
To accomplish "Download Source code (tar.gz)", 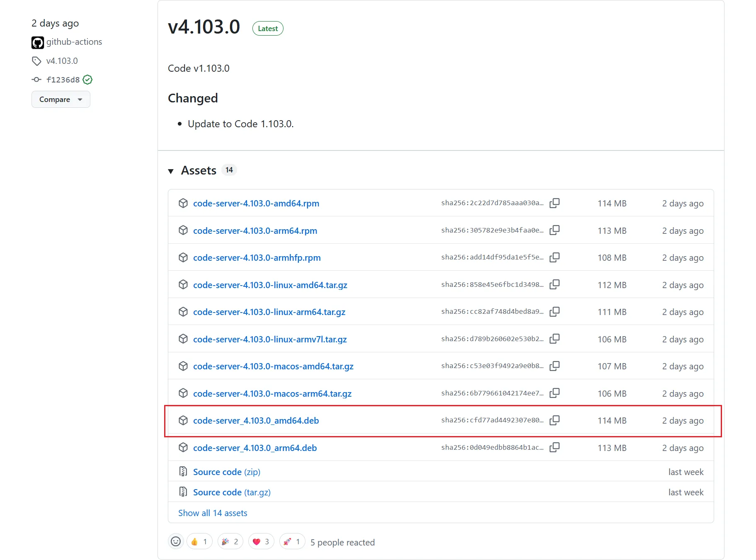I will 232,492.
